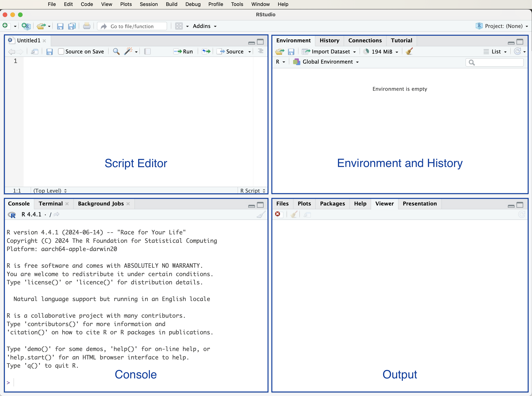Clear the console with broom icon

click(x=261, y=214)
